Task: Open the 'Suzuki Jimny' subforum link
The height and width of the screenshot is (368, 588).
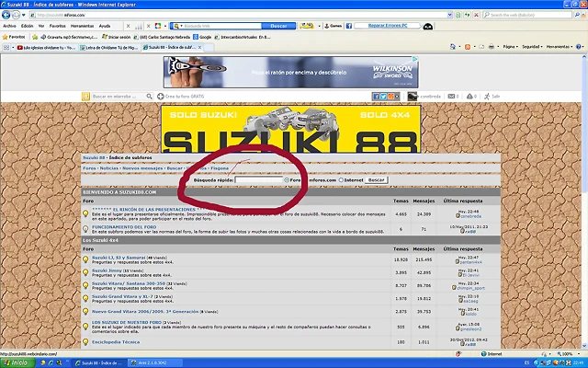Action: point(107,270)
